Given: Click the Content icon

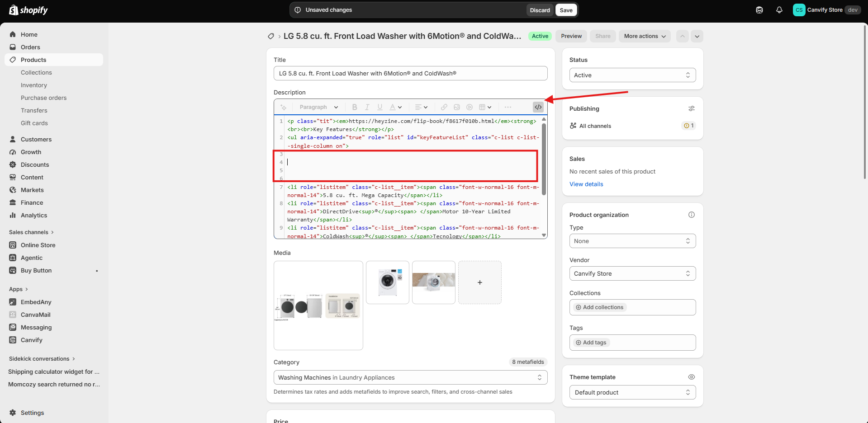Looking at the screenshot, I should tap(13, 177).
